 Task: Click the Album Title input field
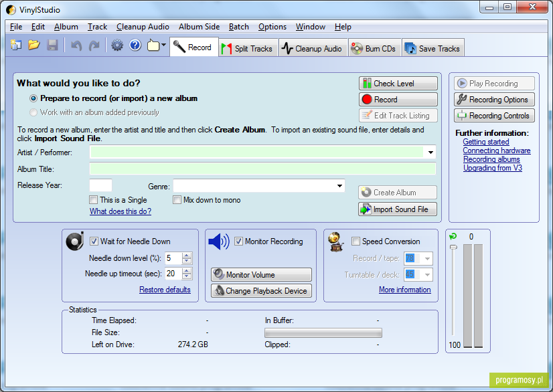(x=262, y=169)
